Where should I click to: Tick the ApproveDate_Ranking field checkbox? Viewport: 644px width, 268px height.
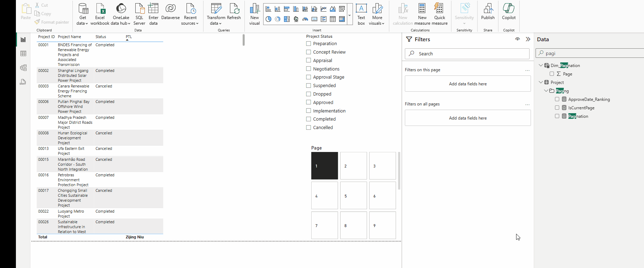[x=557, y=99]
